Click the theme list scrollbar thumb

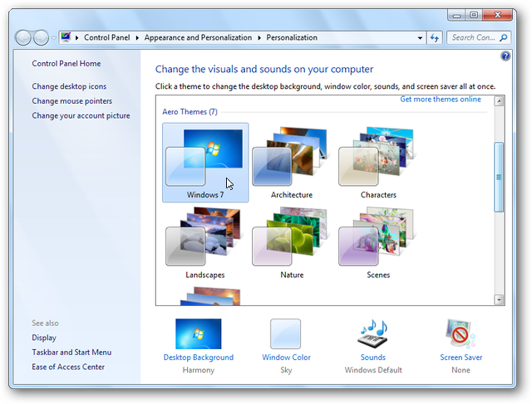[499, 177]
